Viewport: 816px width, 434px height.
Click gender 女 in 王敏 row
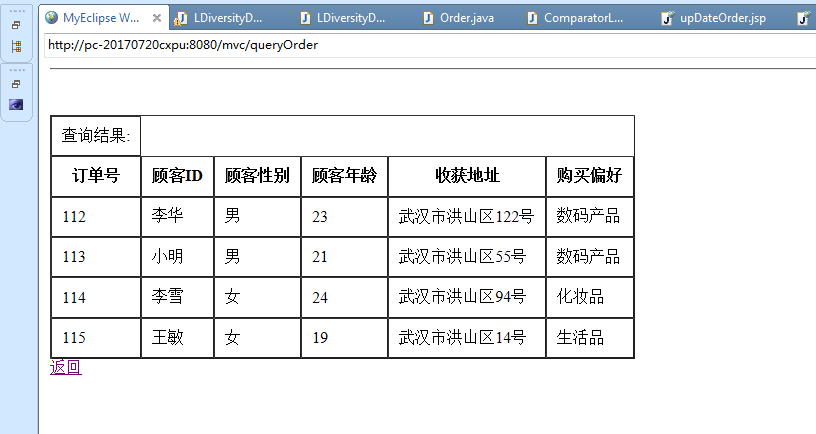pos(233,338)
